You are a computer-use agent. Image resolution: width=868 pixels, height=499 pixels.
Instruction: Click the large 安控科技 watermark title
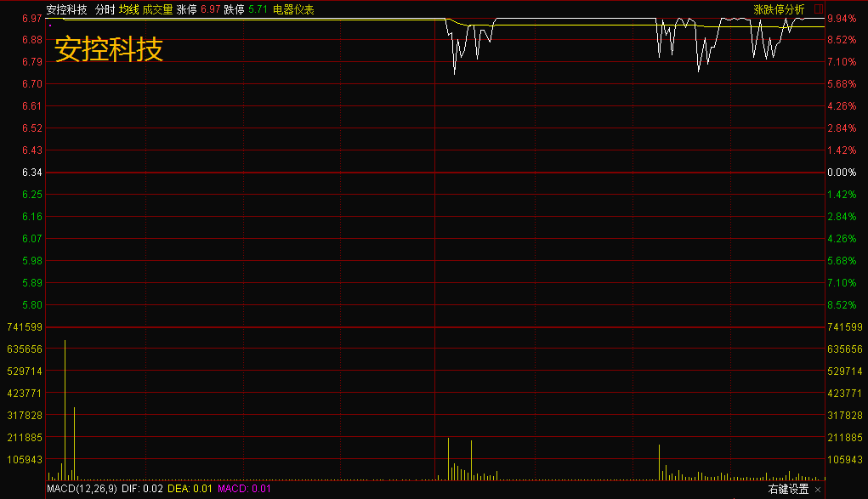(x=109, y=48)
